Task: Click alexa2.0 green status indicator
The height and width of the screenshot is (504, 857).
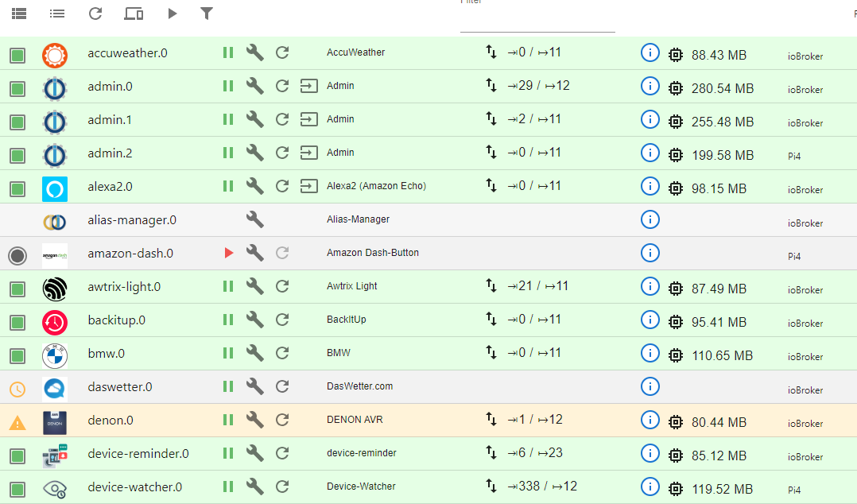Action: point(17,189)
